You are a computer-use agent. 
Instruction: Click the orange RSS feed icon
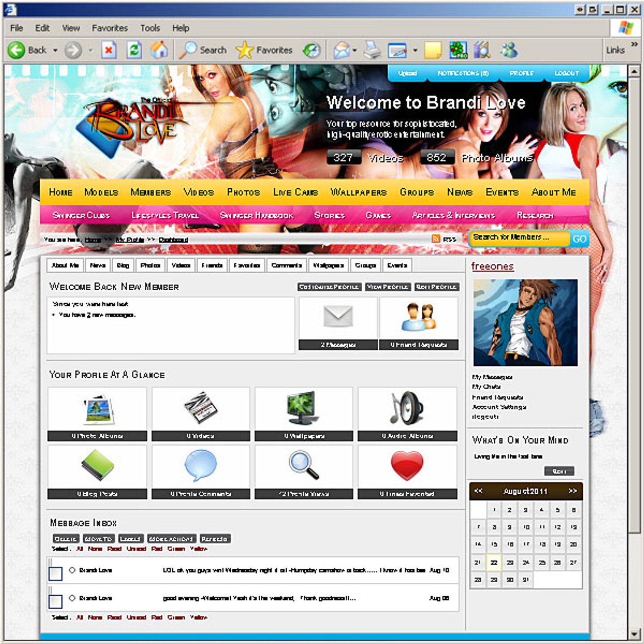[x=436, y=239]
